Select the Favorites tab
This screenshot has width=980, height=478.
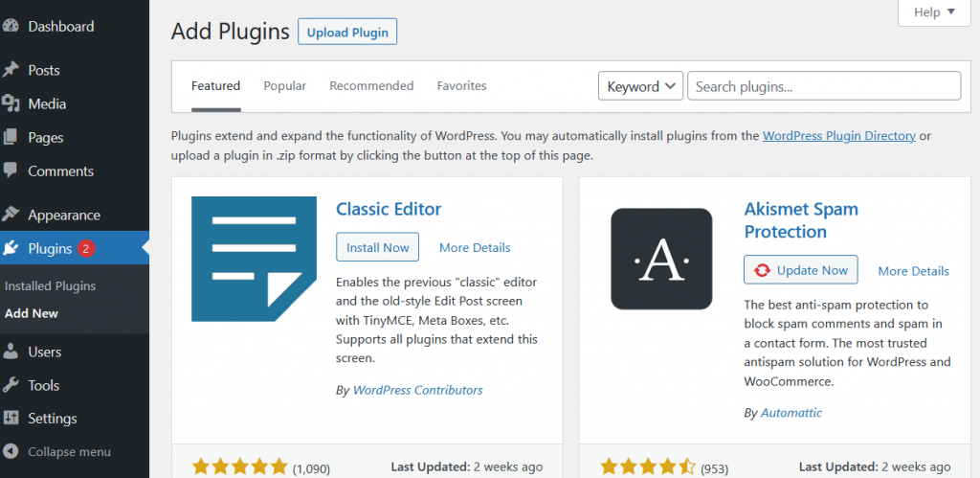point(461,86)
